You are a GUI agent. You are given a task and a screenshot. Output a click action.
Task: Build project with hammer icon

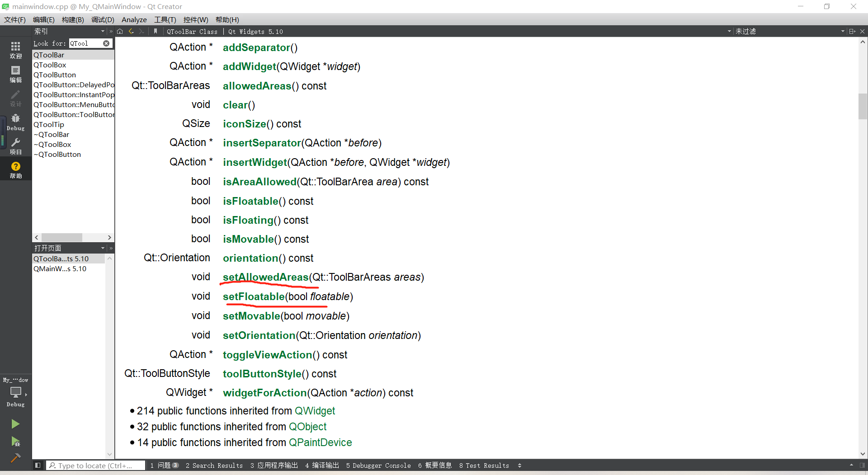15,458
